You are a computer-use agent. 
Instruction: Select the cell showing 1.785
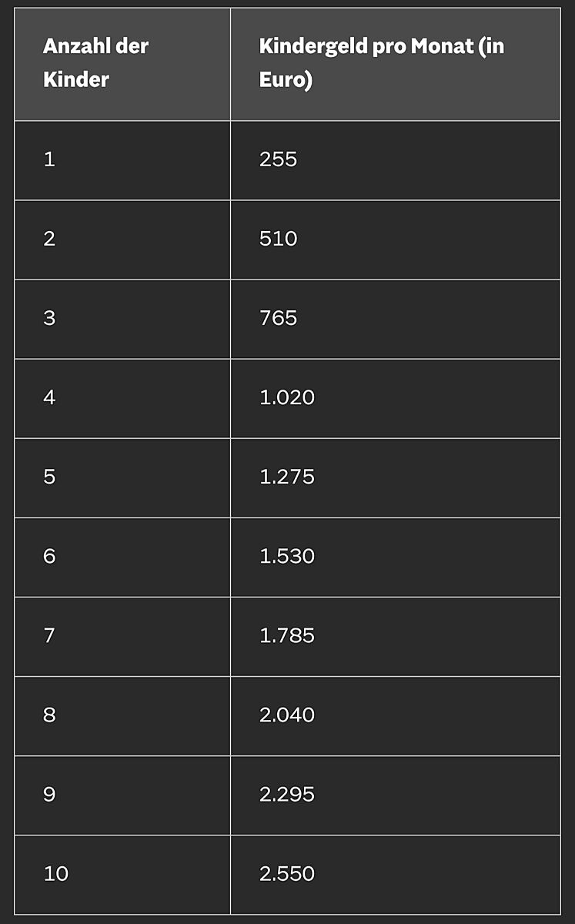[x=287, y=635]
